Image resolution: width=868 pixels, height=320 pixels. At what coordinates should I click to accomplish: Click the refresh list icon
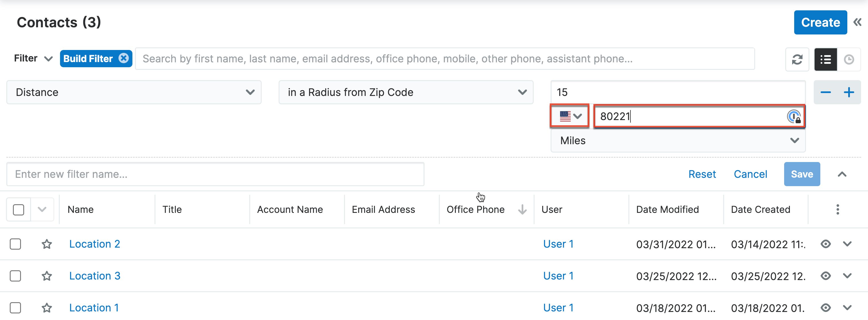pos(797,60)
